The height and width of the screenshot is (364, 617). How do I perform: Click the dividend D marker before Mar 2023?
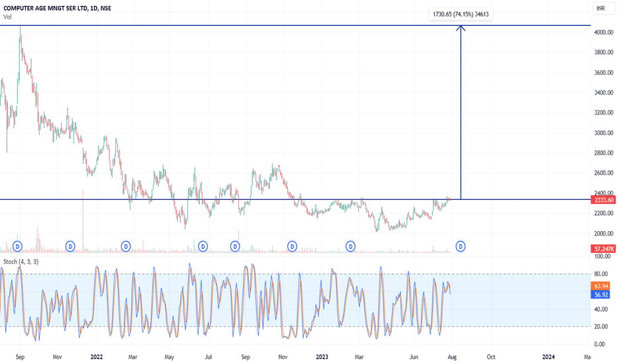tap(350, 247)
